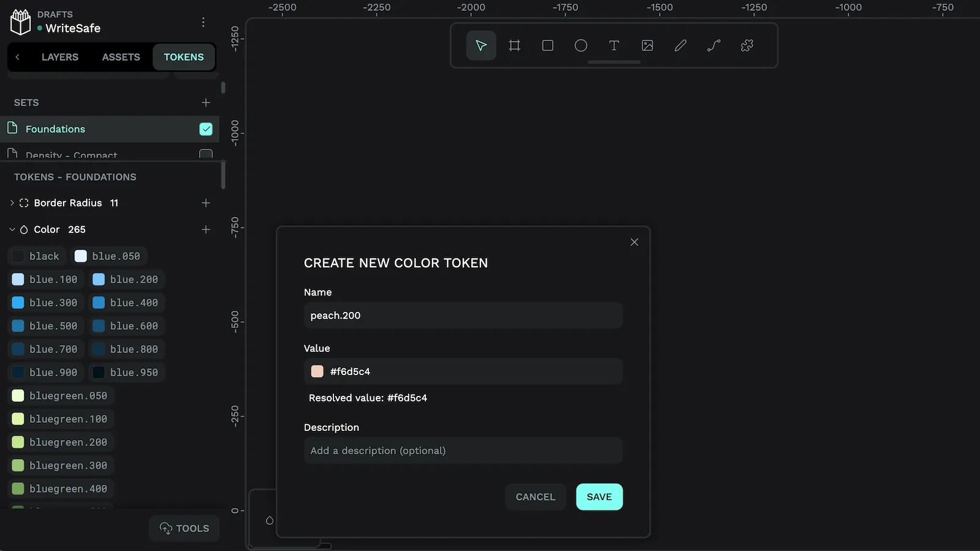Select the blue.500 color token

[x=45, y=326]
